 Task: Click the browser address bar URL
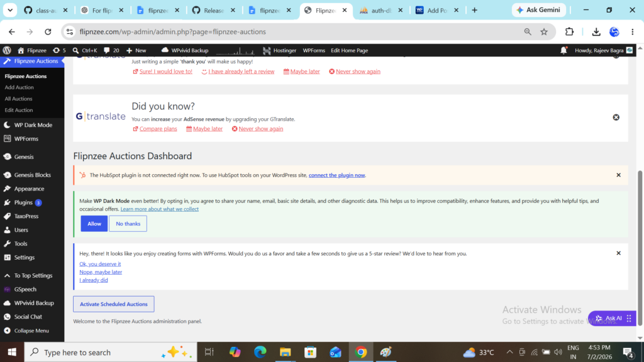(172, 31)
